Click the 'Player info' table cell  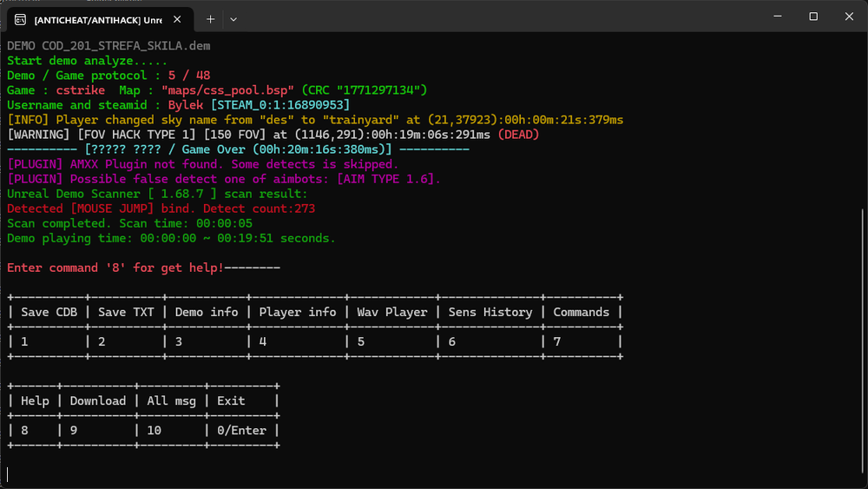297,313
